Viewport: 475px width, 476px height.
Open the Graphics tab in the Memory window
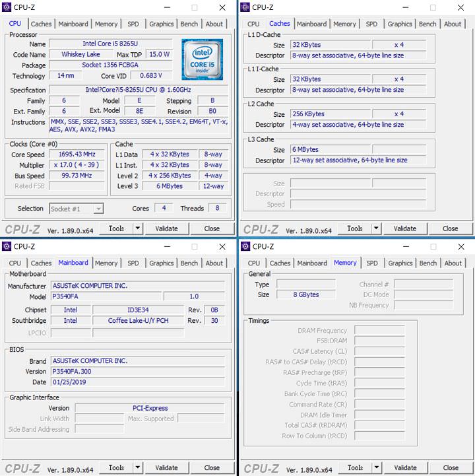[x=400, y=263]
